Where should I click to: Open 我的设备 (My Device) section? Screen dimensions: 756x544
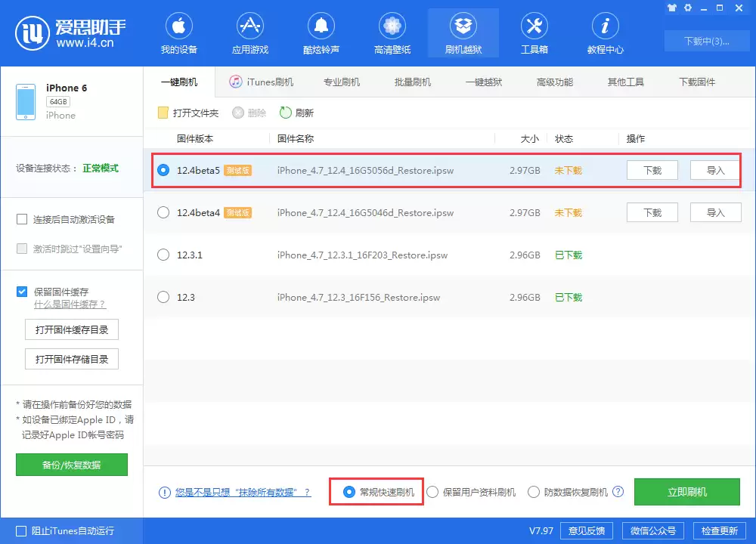179,33
